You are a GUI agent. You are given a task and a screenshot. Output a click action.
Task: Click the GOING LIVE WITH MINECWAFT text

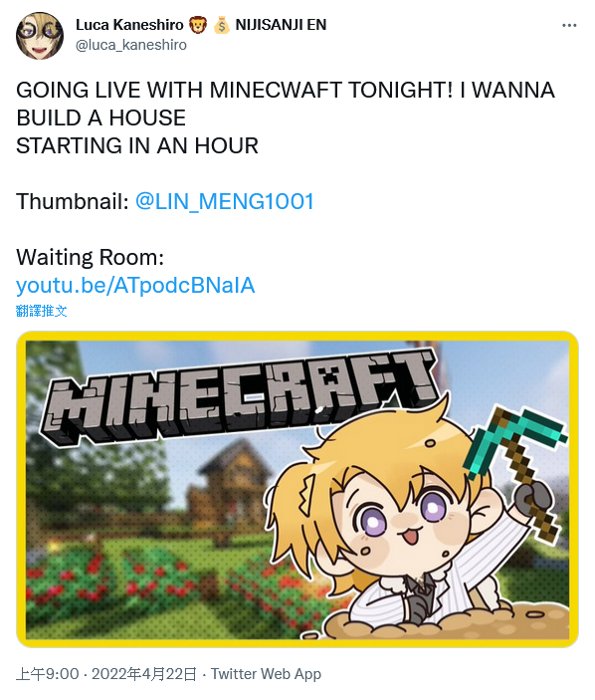pos(179,91)
